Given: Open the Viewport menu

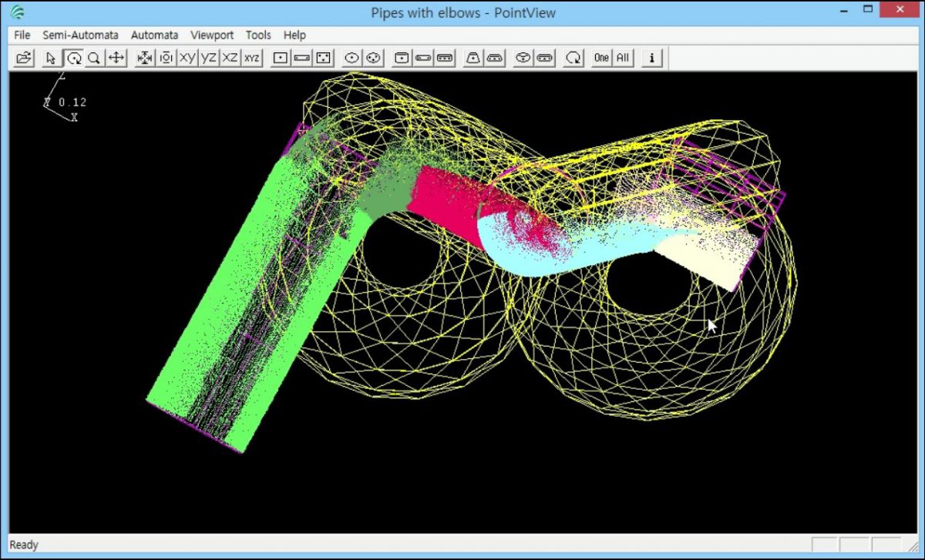Looking at the screenshot, I should (212, 35).
